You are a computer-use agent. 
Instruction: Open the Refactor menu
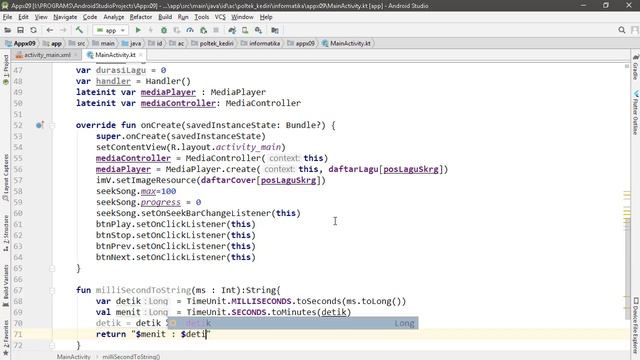click(x=141, y=17)
